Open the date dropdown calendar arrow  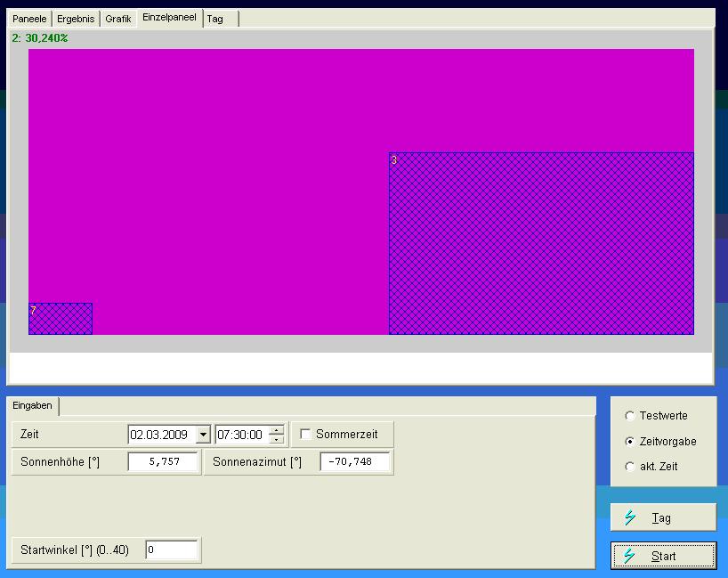[x=203, y=435]
